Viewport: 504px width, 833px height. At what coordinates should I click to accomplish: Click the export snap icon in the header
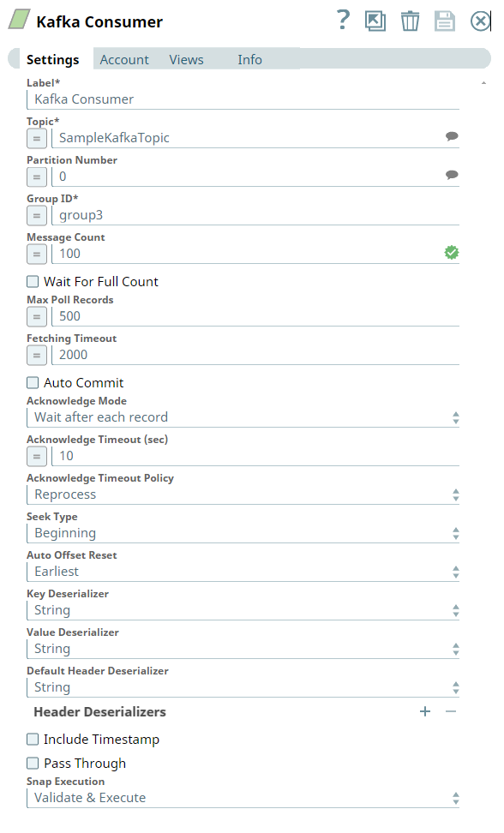click(375, 21)
